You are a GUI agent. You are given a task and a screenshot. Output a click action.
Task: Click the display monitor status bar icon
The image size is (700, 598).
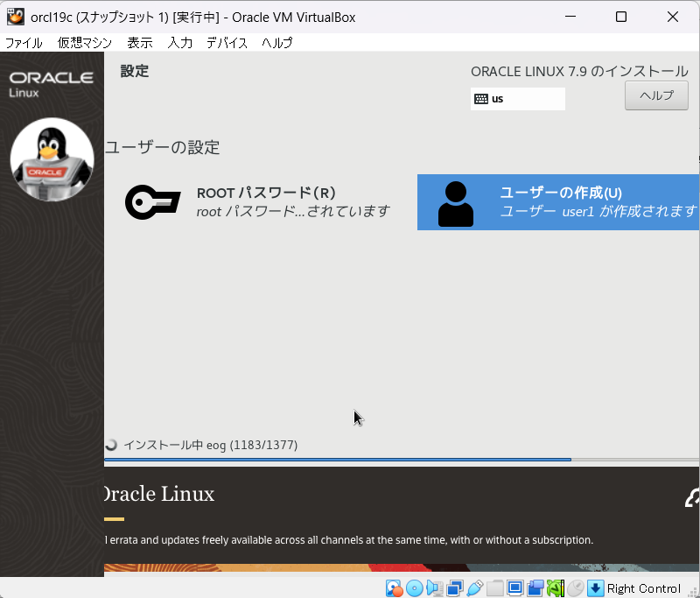(515, 588)
